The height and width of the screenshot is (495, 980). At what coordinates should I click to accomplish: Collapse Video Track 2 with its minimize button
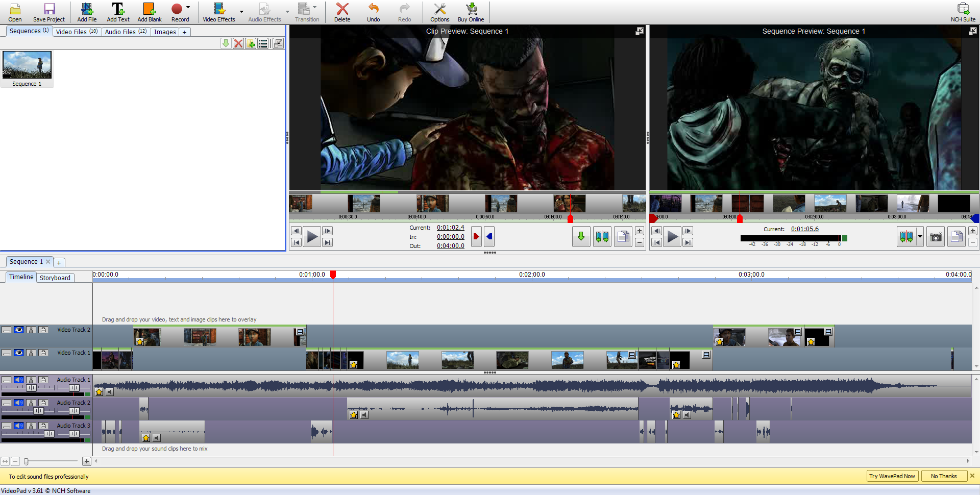point(7,330)
